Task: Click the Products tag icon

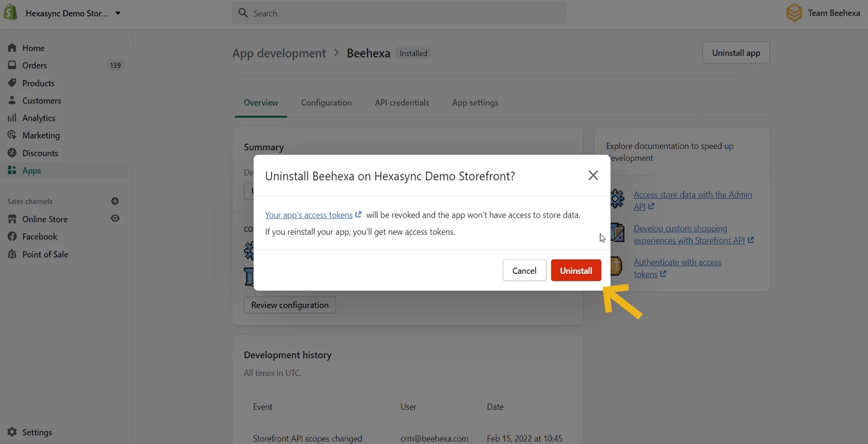Action: (x=12, y=83)
